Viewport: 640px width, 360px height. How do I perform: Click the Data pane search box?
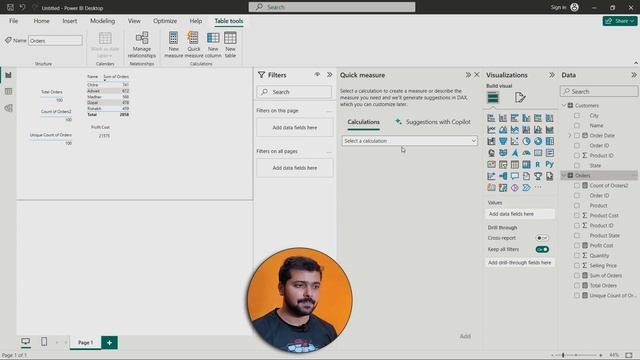(x=599, y=91)
